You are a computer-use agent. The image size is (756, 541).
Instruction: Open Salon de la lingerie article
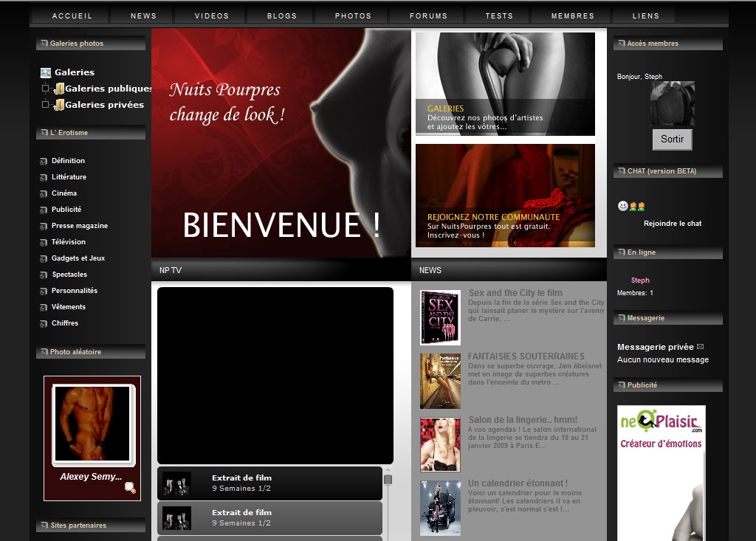tap(523, 419)
